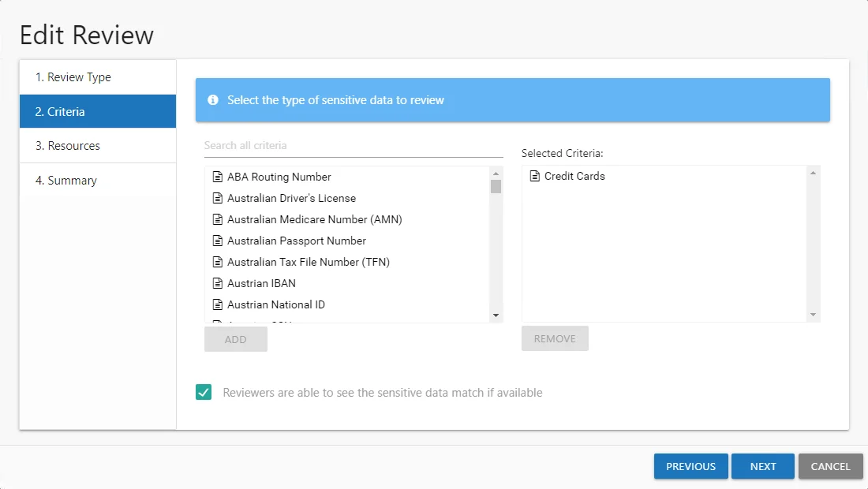Image resolution: width=868 pixels, height=489 pixels.
Task: Click the info icon in the blue banner
Action: 212,100
